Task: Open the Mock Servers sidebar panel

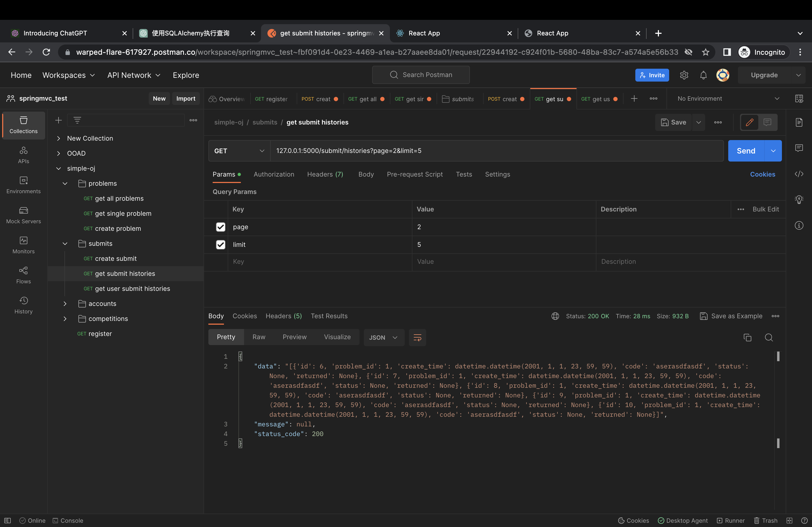Action: [x=24, y=215]
